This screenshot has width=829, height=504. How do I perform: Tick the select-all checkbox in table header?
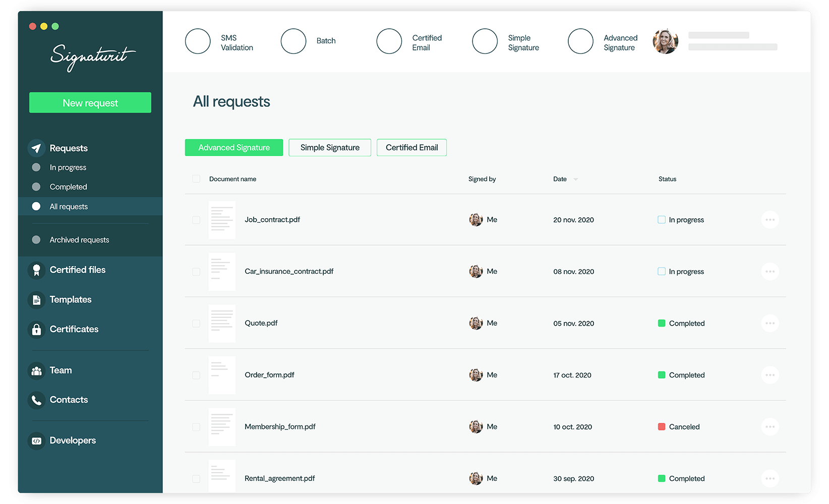point(196,179)
